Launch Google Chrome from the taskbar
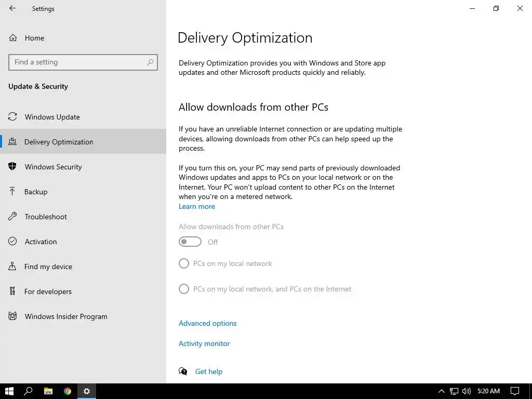Viewport: 532px width, 399px height. 68,391
